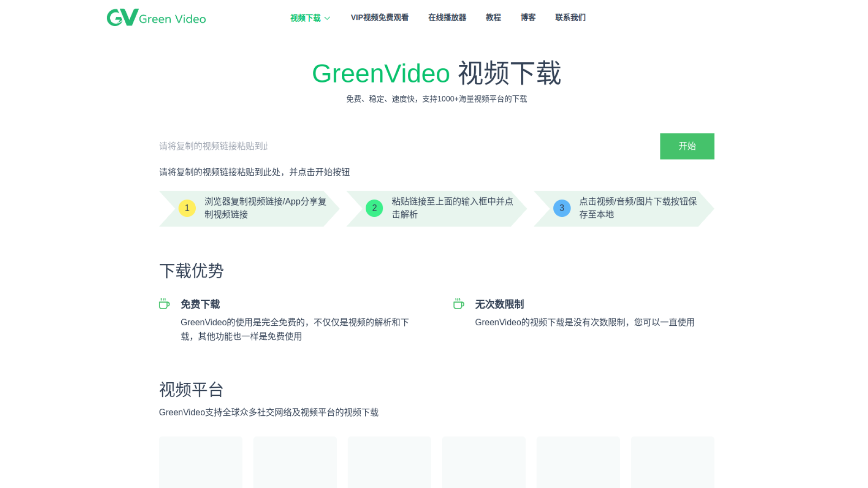Viewport: 868px width, 488px height.
Task: Open 联系我们 contact page
Action: [570, 18]
